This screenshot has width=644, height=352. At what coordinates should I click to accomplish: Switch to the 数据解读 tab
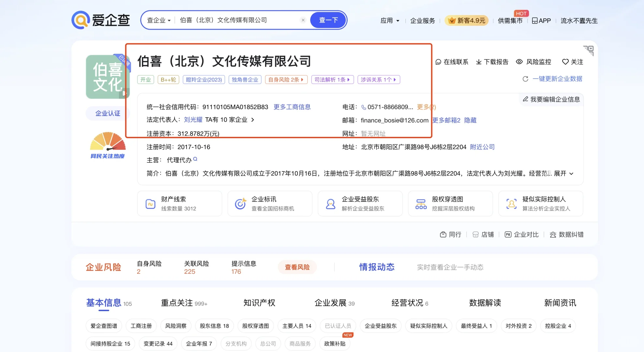pos(485,303)
